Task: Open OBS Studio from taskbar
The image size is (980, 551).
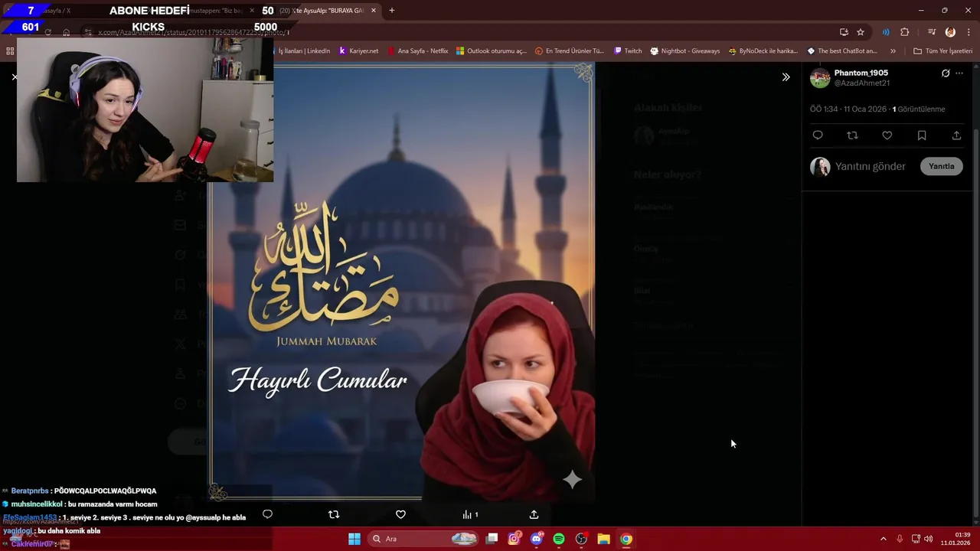Action: coord(581,539)
